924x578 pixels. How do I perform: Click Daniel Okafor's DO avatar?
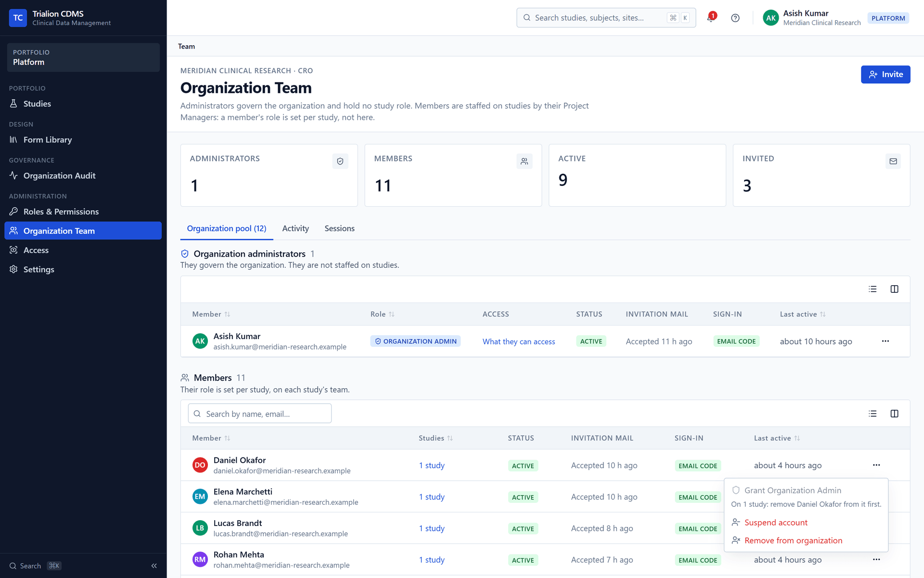200,465
